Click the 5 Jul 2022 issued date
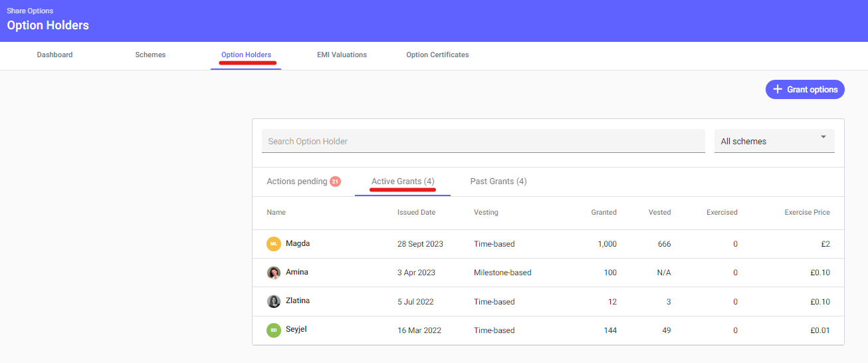This screenshot has width=868, height=363. (415, 302)
